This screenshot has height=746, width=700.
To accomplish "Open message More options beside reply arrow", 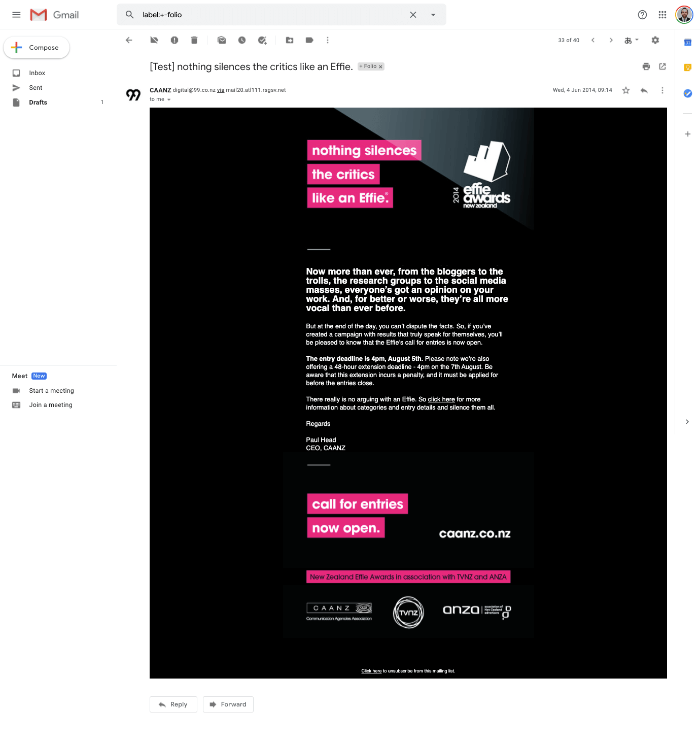I will (x=662, y=90).
